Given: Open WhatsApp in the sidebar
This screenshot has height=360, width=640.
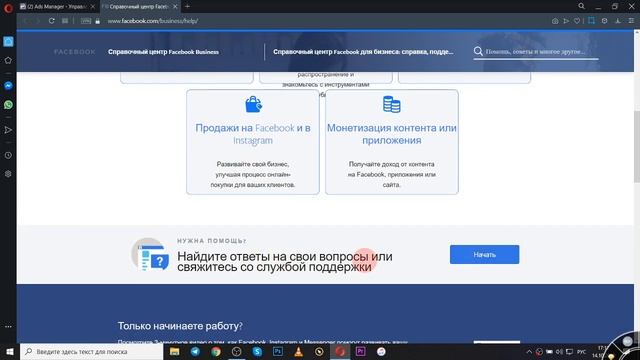Looking at the screenshot, I should pos(8,105).
